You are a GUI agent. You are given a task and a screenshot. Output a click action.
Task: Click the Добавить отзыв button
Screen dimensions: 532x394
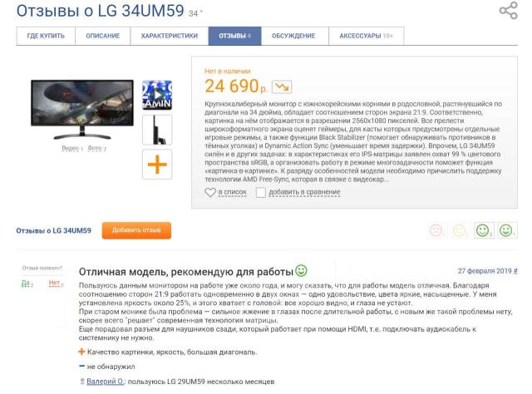pyautogui.click(x=136, y=230)
